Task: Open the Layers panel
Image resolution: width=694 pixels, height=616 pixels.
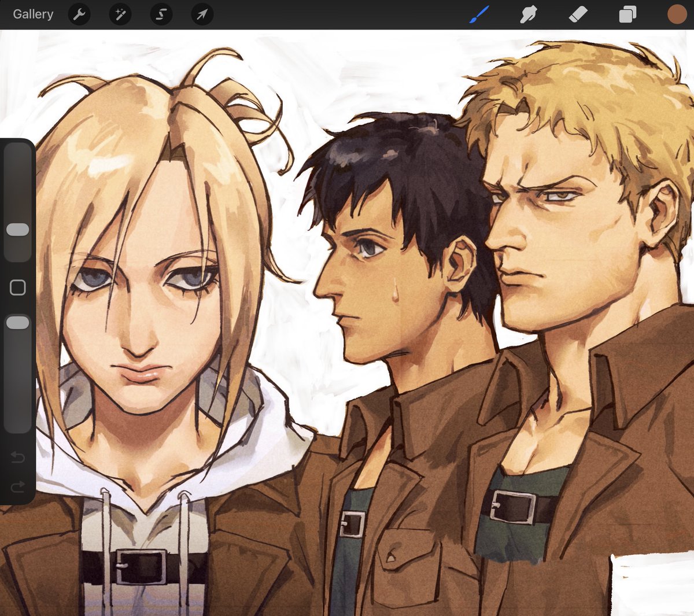Action: tap(627, 14)
